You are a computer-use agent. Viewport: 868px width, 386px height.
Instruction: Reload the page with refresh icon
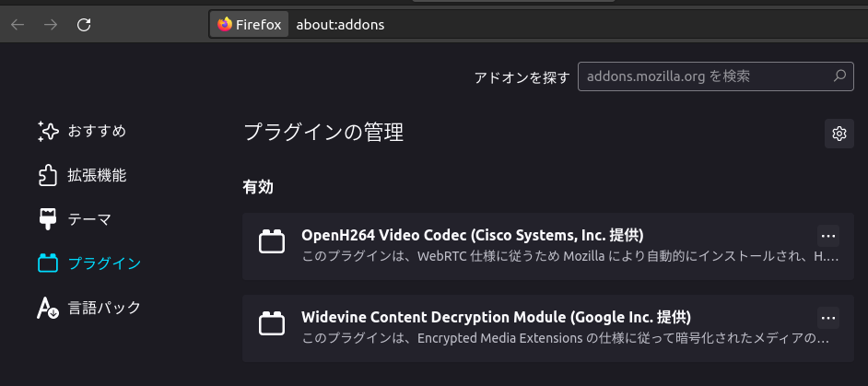click(84, 24)
